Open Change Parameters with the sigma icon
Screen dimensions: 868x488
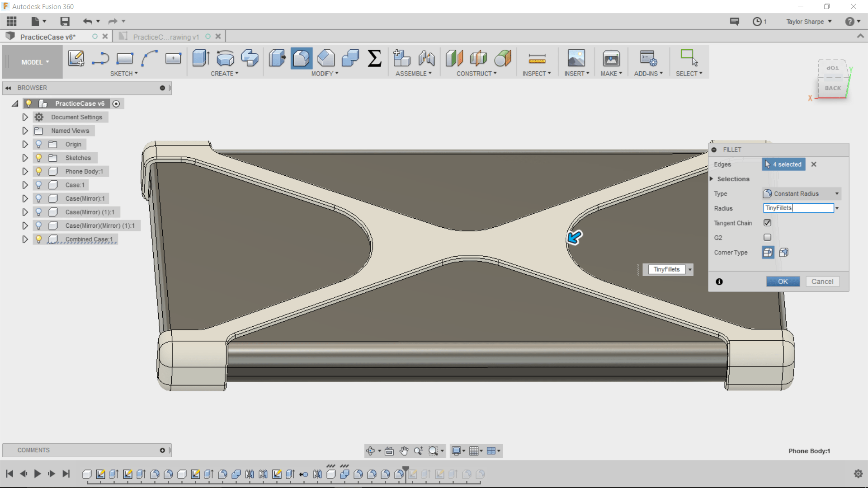(374, 59)
